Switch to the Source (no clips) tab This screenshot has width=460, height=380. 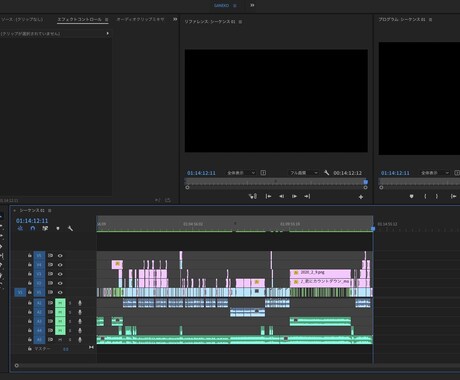pos(22,19)
